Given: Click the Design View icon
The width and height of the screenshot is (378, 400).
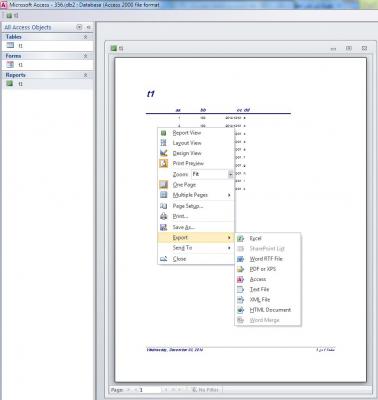Looking at the screenshot, I should pos(164,153).
